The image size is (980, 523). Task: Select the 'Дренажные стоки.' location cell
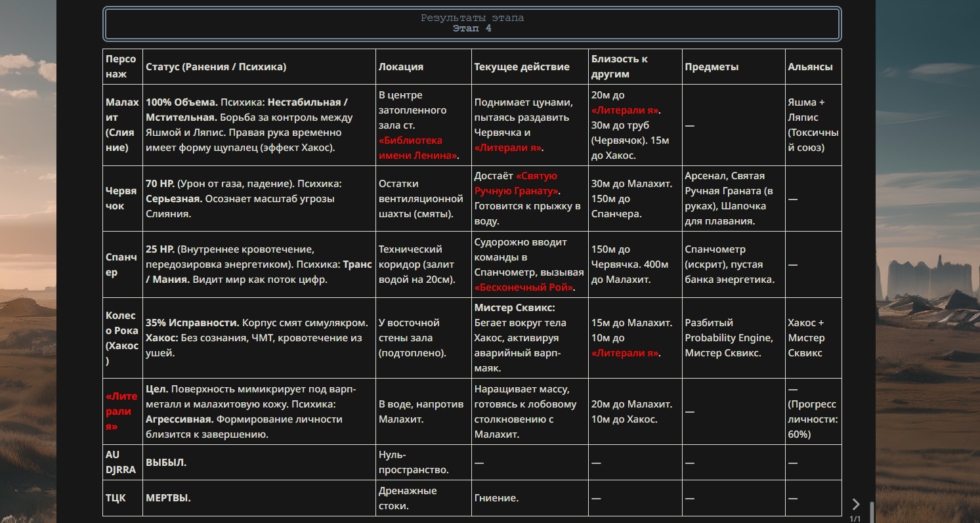[423, 498]
